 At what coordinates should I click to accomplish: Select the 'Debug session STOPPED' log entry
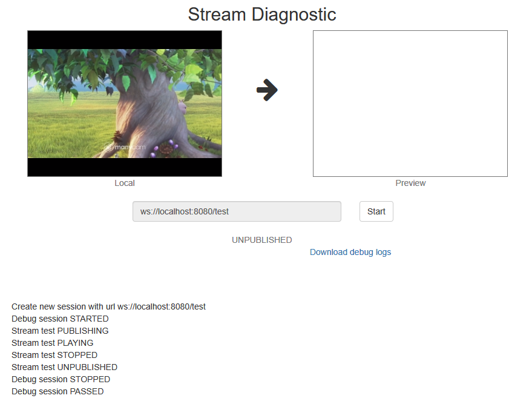coord(61,379)
